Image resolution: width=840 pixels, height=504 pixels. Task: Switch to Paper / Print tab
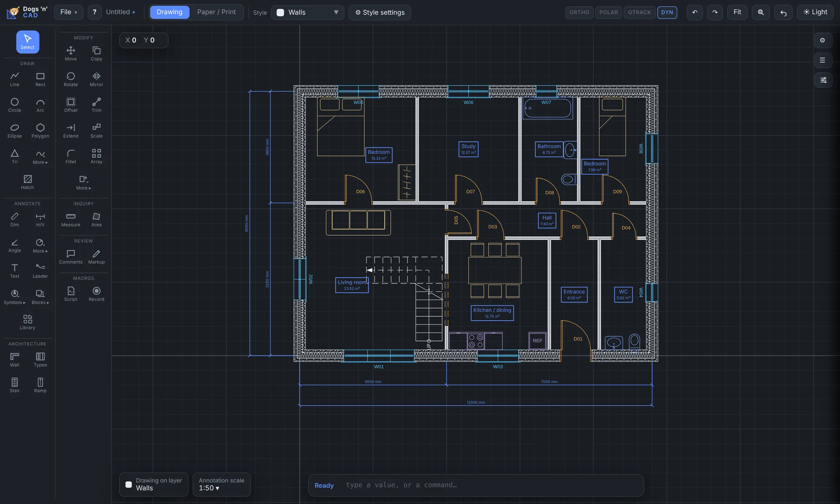(216, 12)
